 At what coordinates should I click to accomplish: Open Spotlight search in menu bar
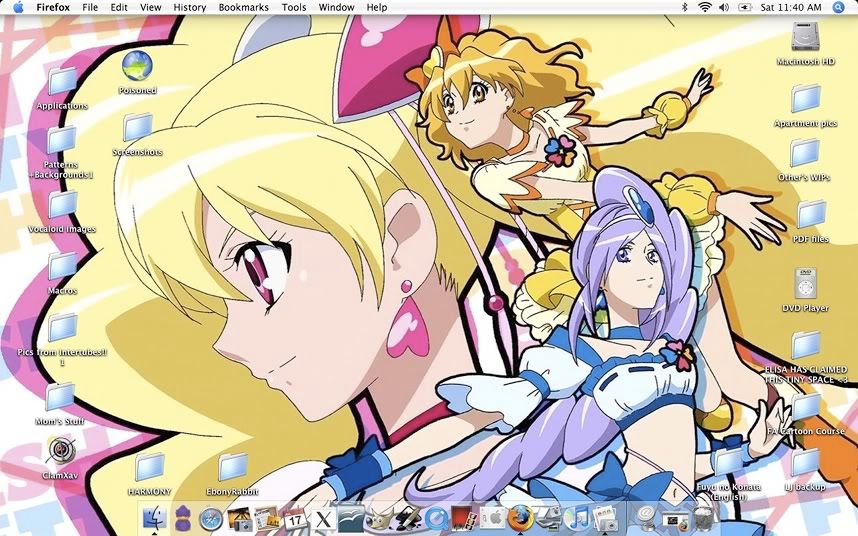tap(838, 7)
